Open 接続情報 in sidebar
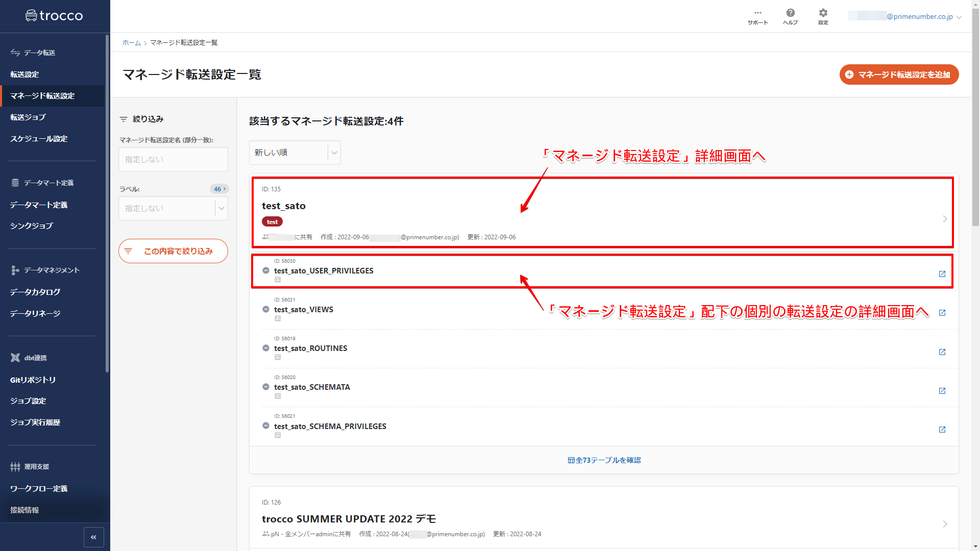This screenshot has height=551, width=980. click(24, 510)
